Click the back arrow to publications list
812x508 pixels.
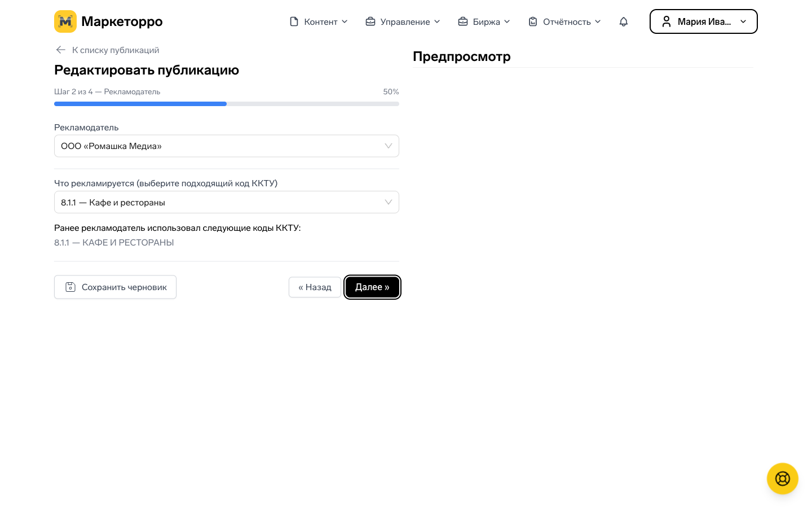point(61,50)
